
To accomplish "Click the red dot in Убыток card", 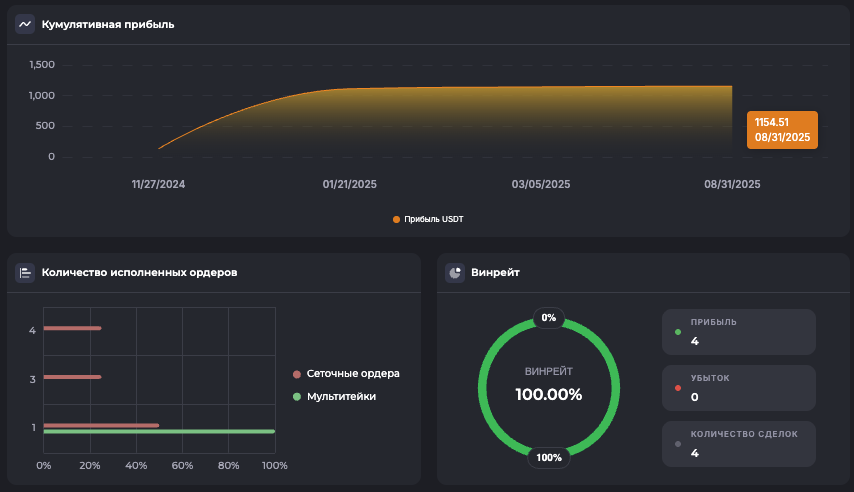I will 678,387.
